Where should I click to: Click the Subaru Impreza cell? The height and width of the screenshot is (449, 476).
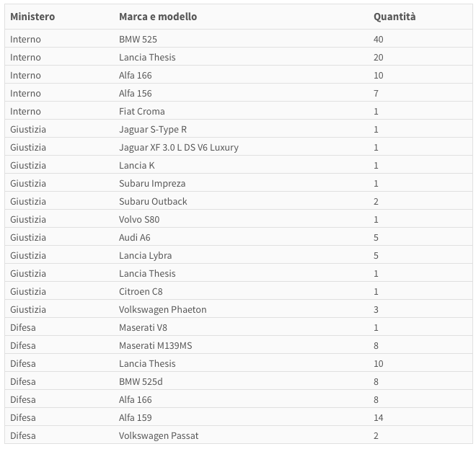point(152,183)
